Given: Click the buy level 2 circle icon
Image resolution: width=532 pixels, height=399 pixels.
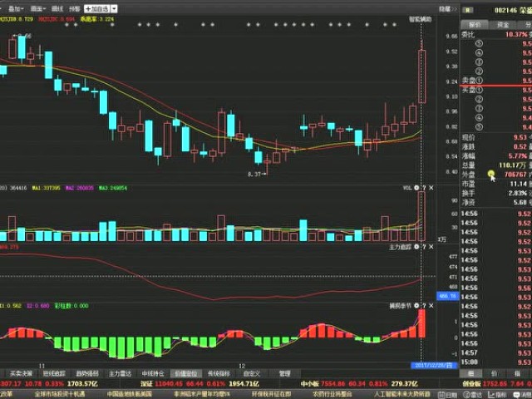Looking at the screenshot, I should 479,99.
